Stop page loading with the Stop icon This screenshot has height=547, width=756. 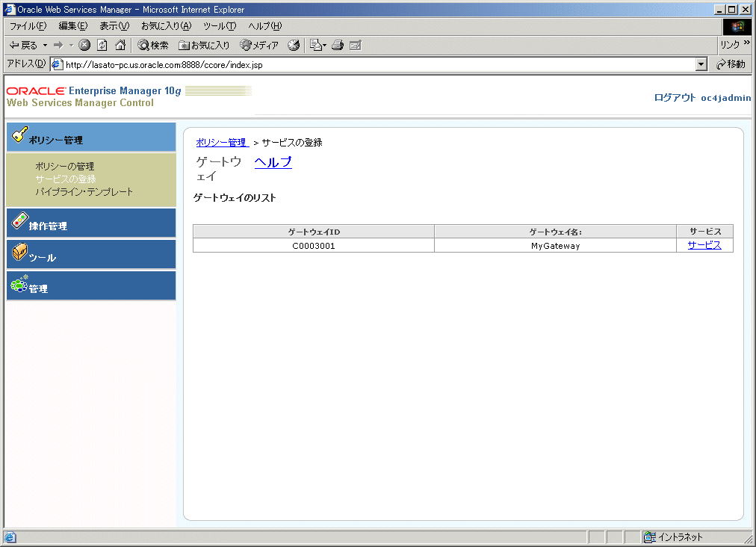coord(84,46)
